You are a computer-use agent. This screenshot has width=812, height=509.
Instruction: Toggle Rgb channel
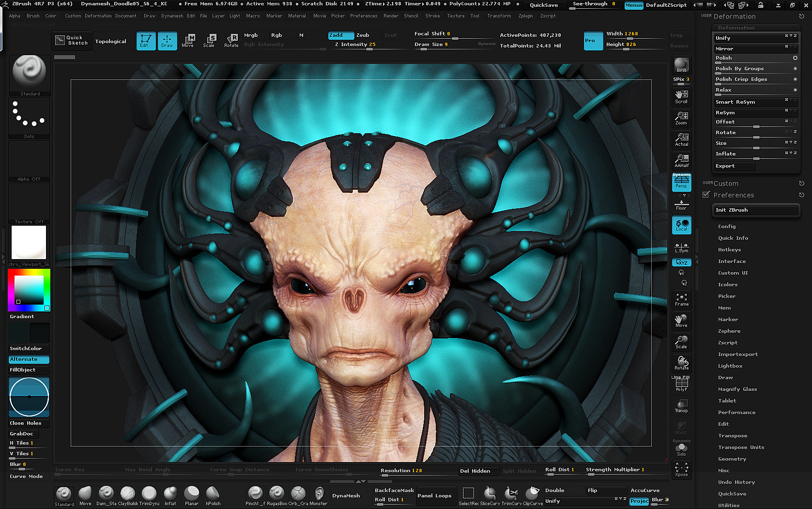click(x=282, y=35)
